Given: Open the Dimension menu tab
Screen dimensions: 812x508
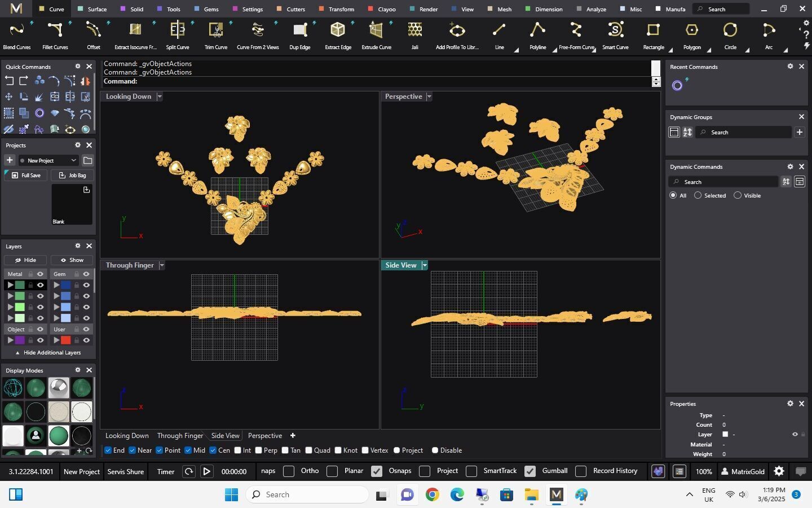Looking at the screenshot, I should [544, 9].
